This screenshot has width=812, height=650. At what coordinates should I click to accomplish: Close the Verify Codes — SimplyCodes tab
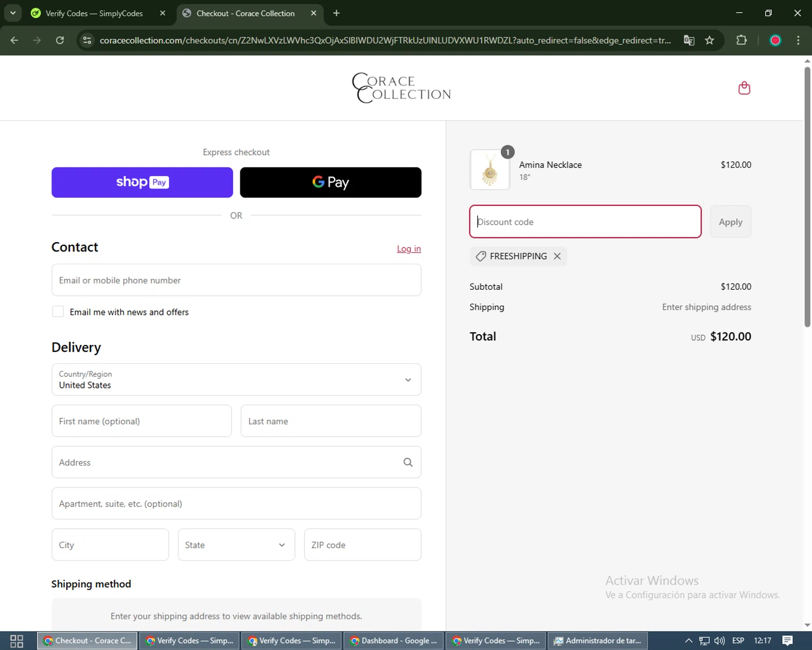tap(162, 13)
